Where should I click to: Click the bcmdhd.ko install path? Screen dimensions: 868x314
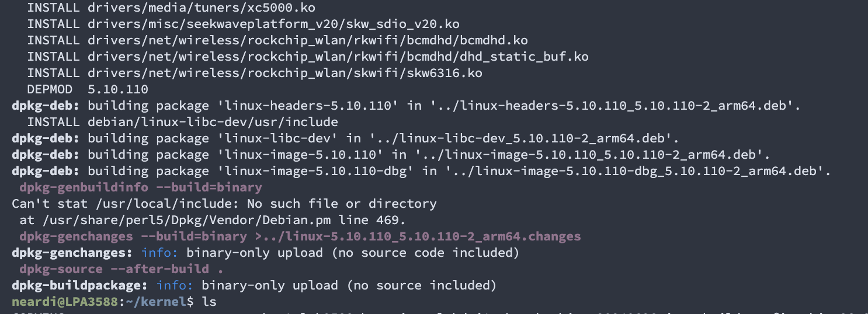click(x=308, y=40)
